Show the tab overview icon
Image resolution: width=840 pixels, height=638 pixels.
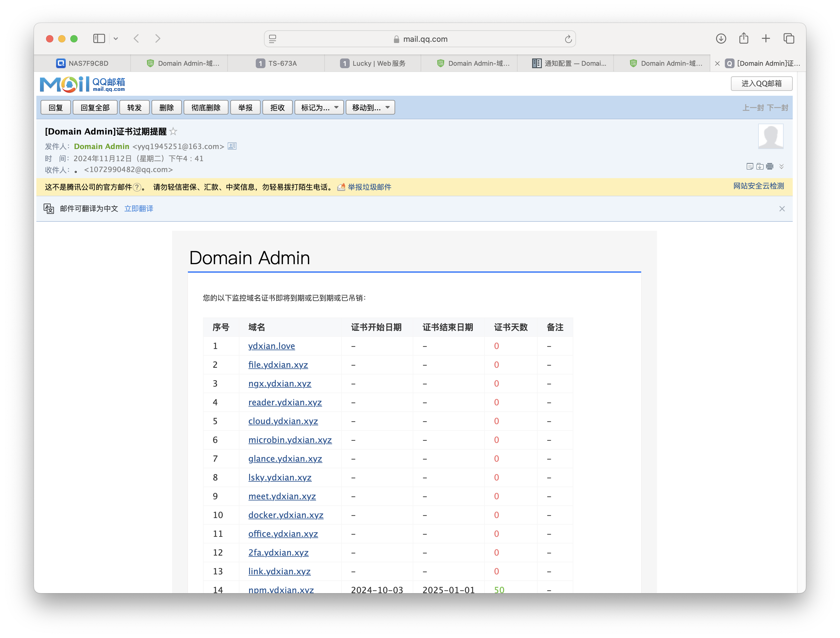[x=789, y=38]
